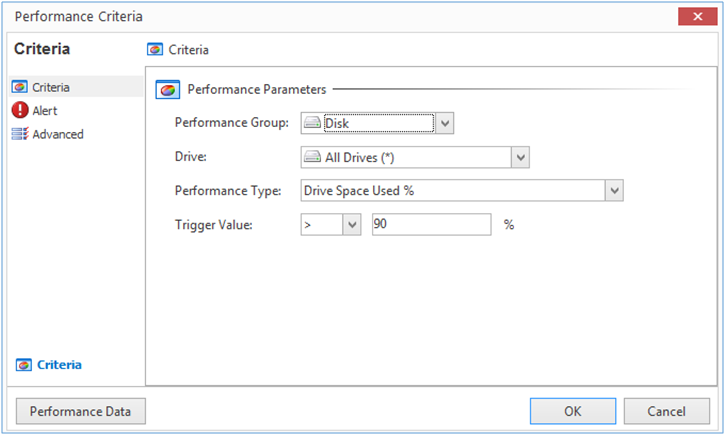The image size is (724, 434).
Task: Click the Advanced list icon in the sidebar
Action: click(x=20, y=134)
